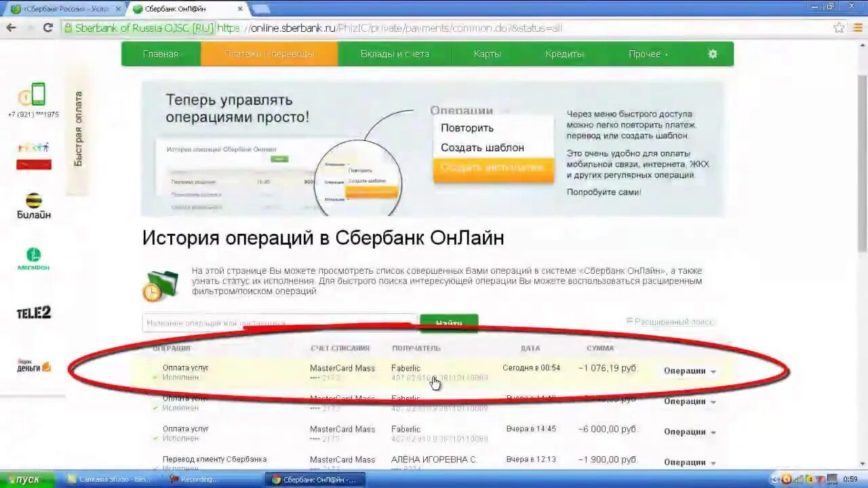Choose Повторить in the banner menu
This screenshot has width=868, height=488.
pos(467,128)
